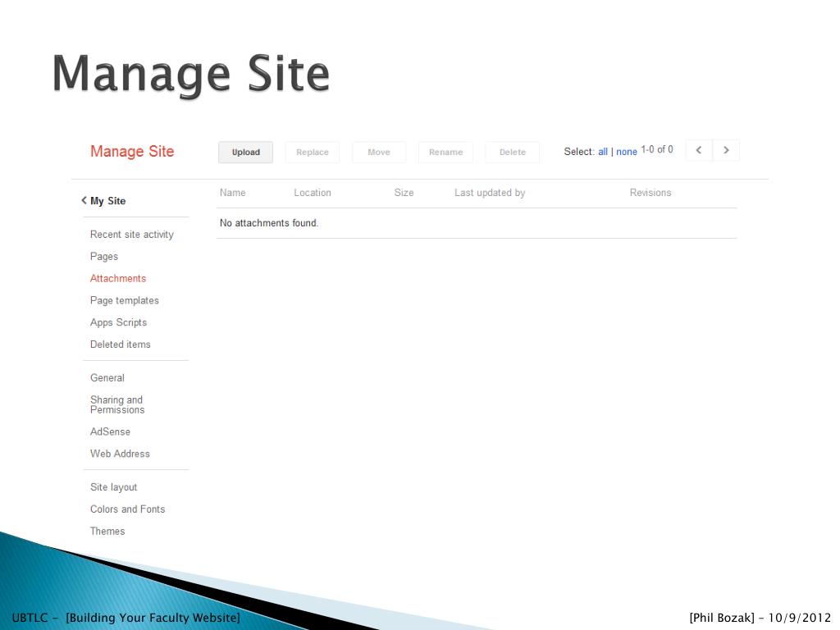Click the Move button
Viewport: 840px width, 630px height.
coord(379,152)
